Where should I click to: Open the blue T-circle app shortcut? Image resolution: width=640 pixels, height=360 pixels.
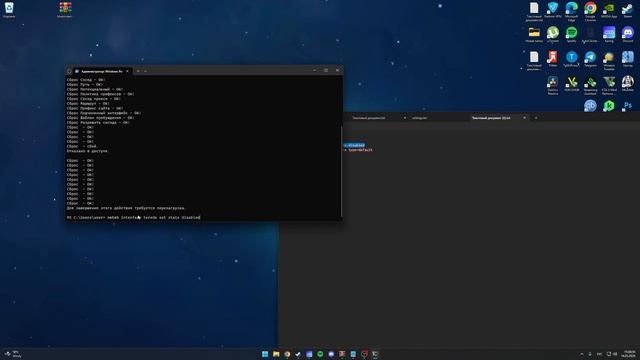click(x=571, y=59)
